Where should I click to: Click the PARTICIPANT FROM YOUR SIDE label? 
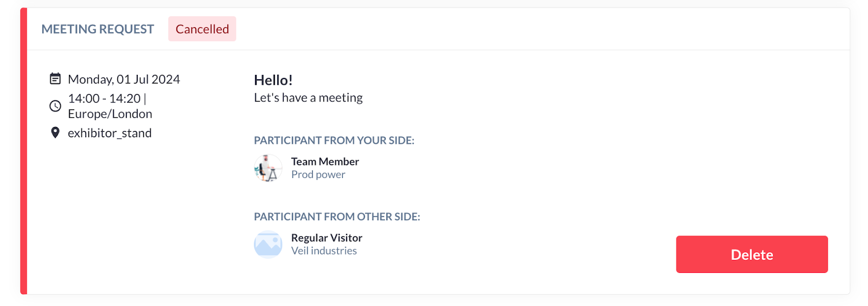pos(334,141)
